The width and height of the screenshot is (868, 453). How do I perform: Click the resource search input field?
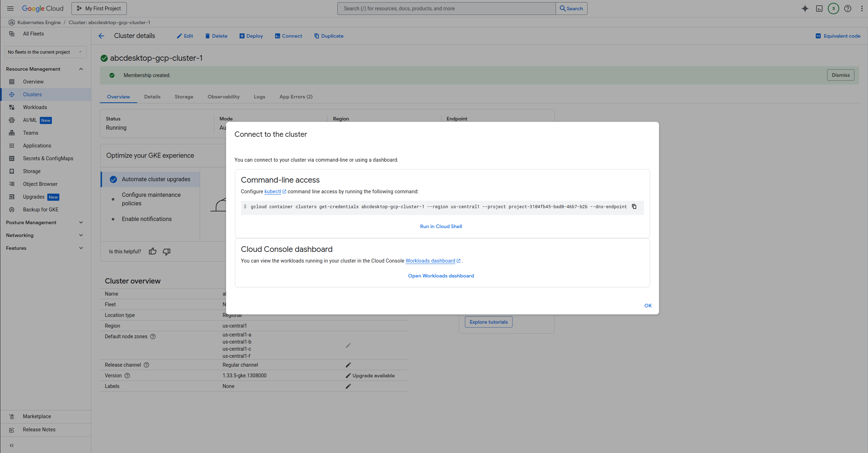click(446, 9)
